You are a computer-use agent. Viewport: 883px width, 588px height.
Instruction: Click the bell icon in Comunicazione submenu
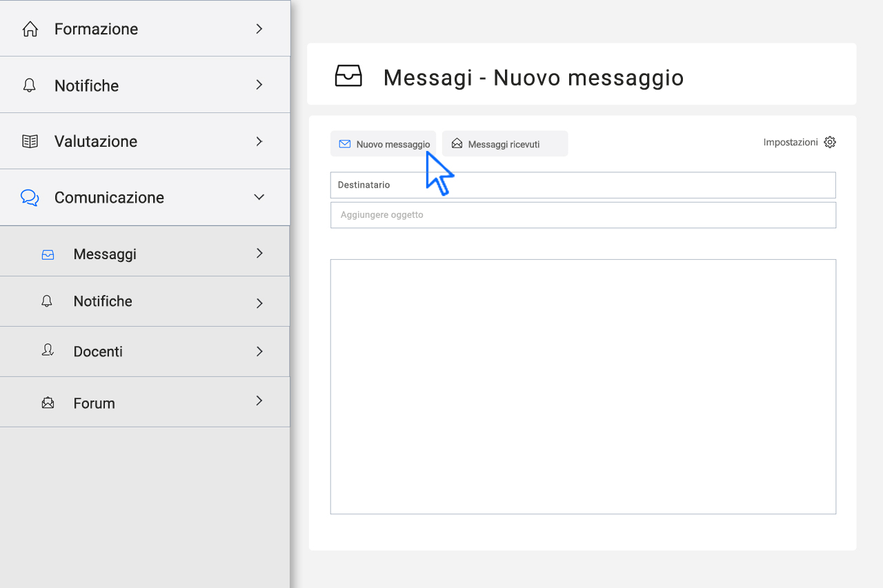[x=47, y=301]
